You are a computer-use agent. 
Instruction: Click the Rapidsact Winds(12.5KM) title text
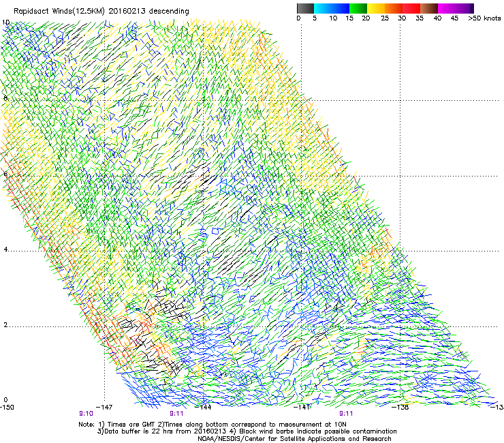101,12
